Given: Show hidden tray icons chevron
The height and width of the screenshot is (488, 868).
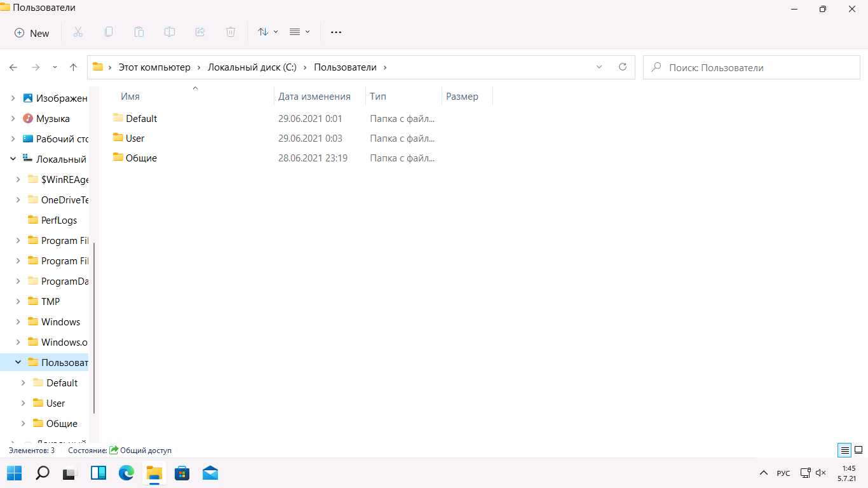Looking at the screenshot, I should click(x=763, y=473).
